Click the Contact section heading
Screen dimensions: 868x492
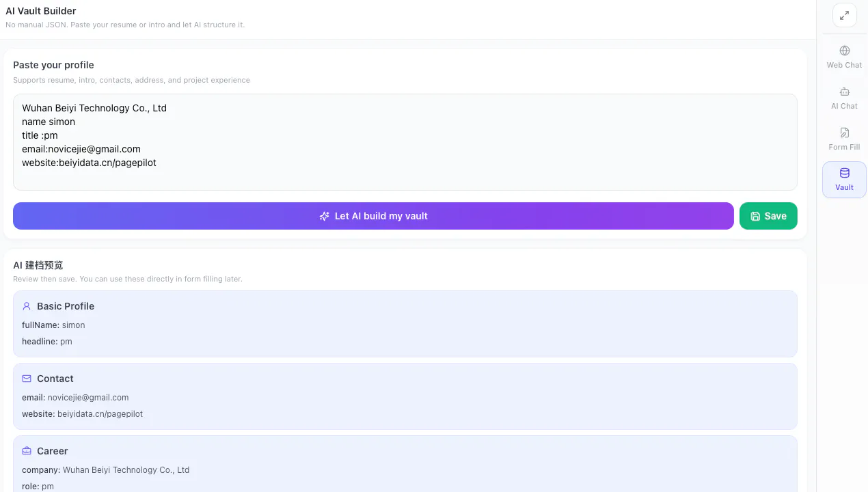55,379
